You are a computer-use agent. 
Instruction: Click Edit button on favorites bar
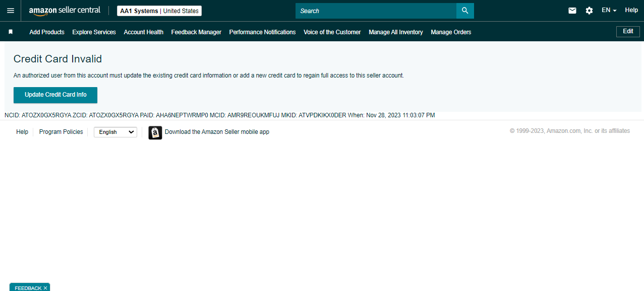[628, 31]
